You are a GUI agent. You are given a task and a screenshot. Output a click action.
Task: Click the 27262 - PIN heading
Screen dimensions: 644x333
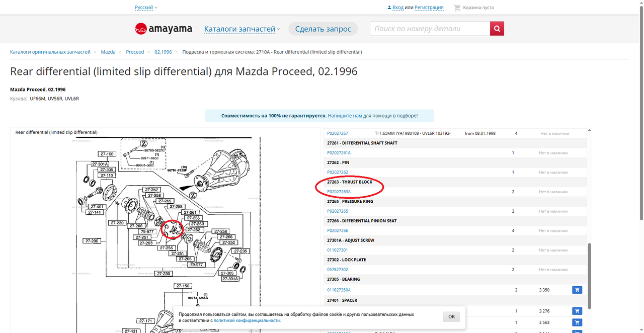(x=338, y=162)
